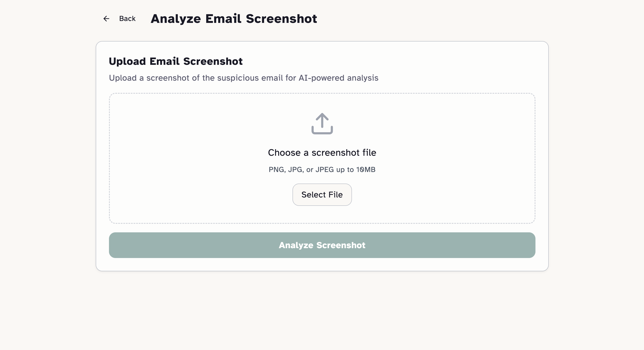Start analysis with Analyze Screenshot

pos(322,245)
